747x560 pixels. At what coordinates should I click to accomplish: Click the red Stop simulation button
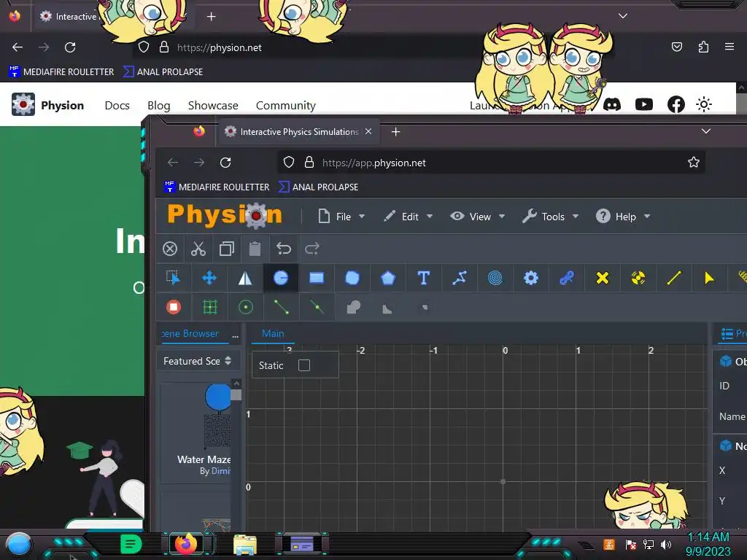click(x=174, y=307)
